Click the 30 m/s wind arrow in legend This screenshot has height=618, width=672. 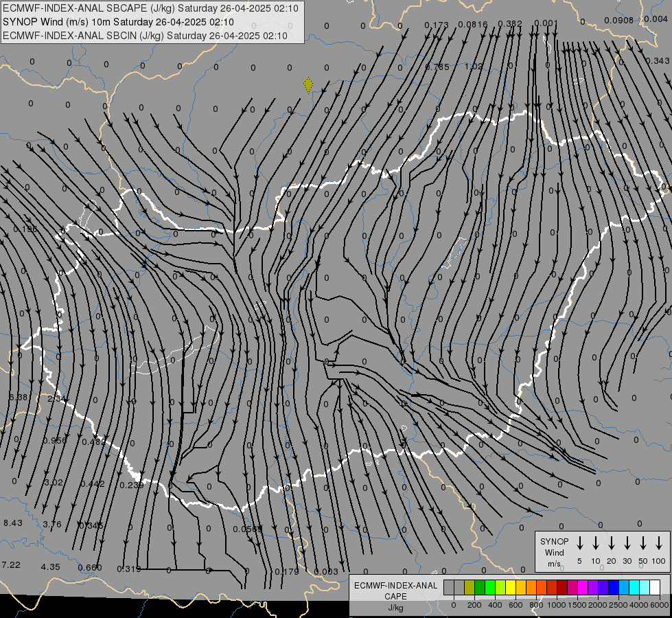627,543
